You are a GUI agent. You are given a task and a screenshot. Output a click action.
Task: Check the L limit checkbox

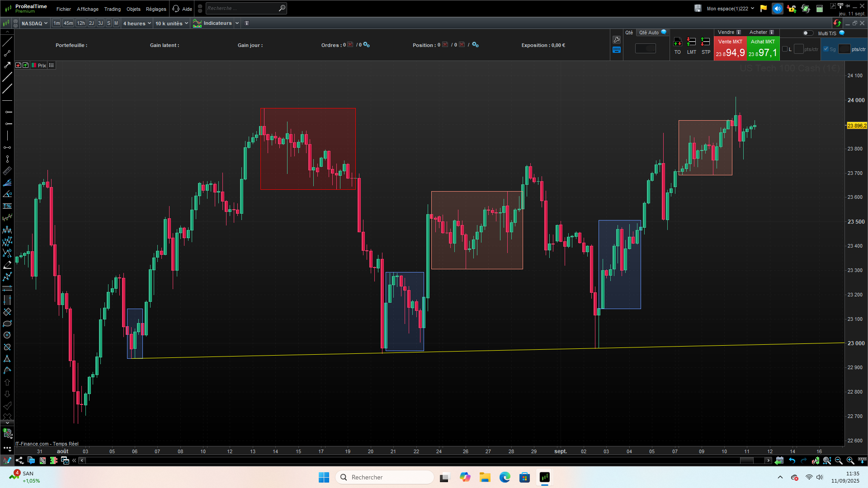coord(785,49)
